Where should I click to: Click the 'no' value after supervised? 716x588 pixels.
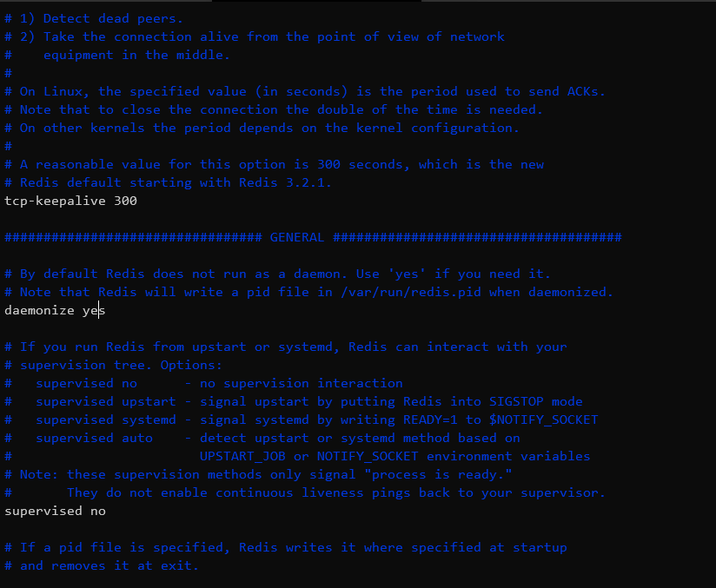(x=98, y=511)
